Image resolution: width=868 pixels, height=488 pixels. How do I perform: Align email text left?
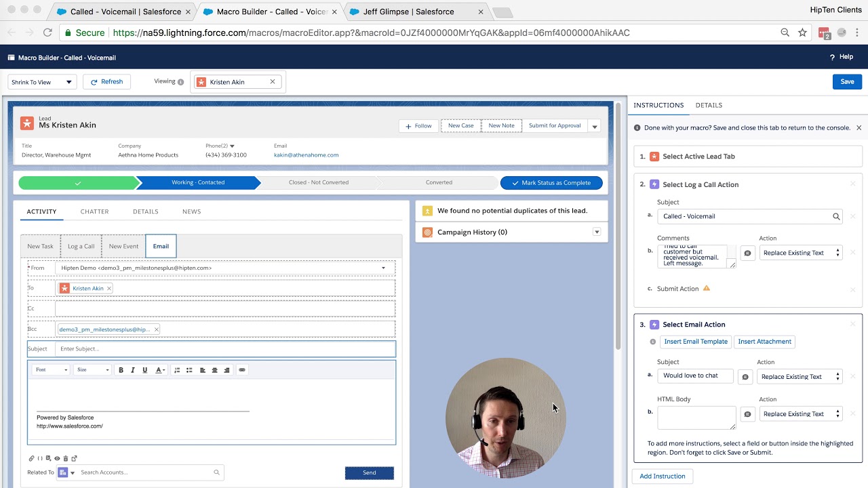(203, 370)
